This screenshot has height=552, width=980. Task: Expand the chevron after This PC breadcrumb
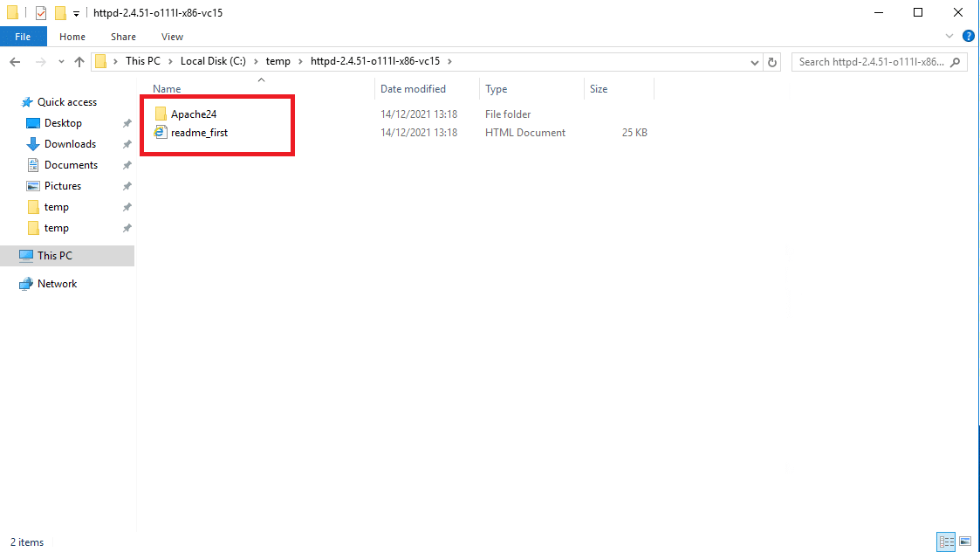pos(170,61)
